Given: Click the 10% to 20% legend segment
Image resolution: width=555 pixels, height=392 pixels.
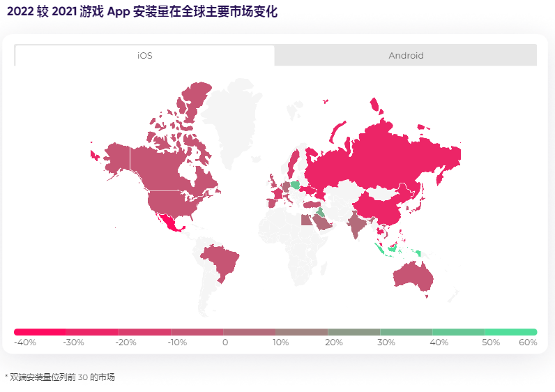Looking at the screenshot, I should pyautogui.click(x=302, y=332).
